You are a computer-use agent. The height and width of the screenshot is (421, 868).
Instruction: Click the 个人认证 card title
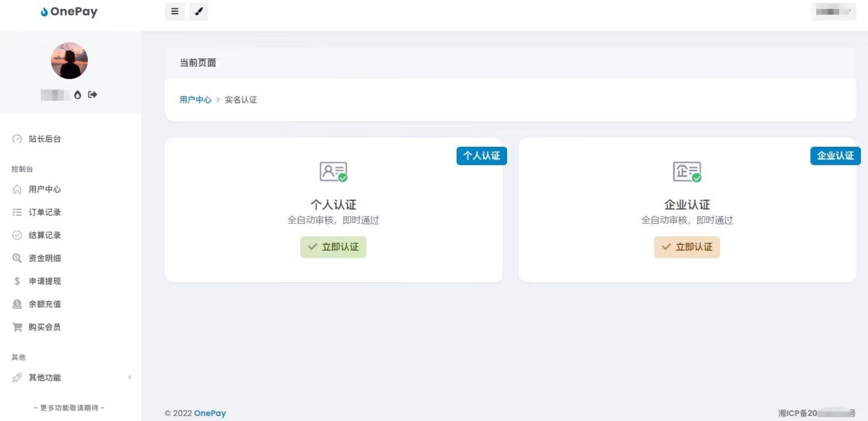[x=333, y=204]
